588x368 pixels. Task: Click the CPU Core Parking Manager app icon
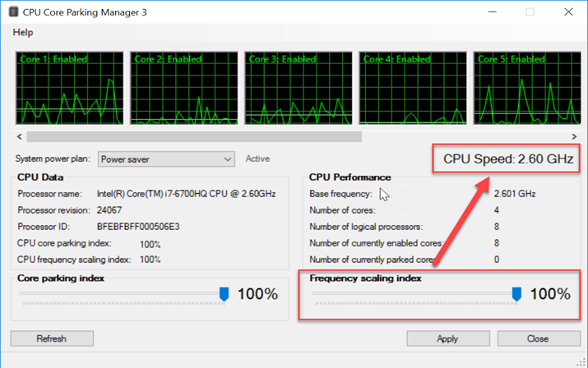click(13, 12)
